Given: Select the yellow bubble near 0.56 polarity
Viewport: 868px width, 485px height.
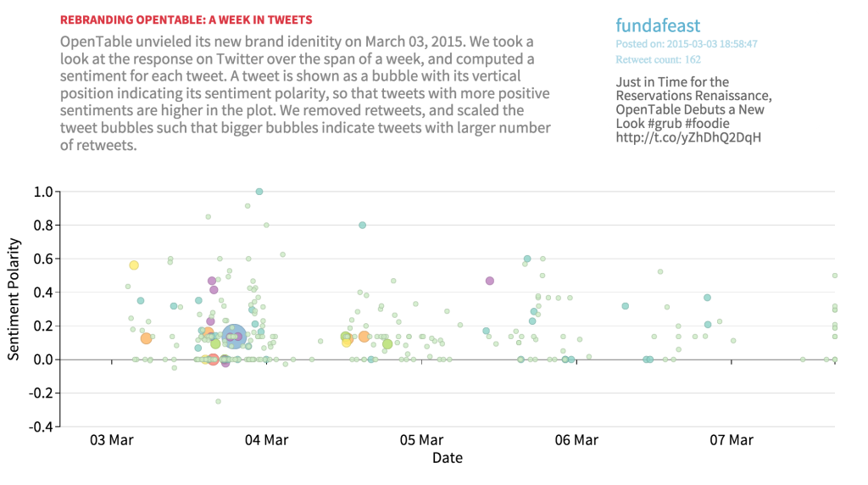Looking at the screenshot, I should point(134,265).
